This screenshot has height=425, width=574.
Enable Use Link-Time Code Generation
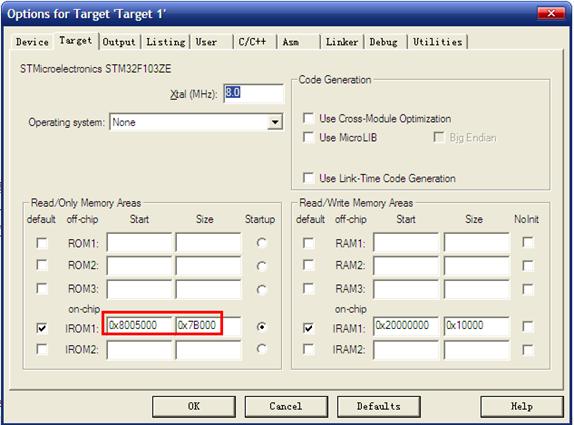308,178
